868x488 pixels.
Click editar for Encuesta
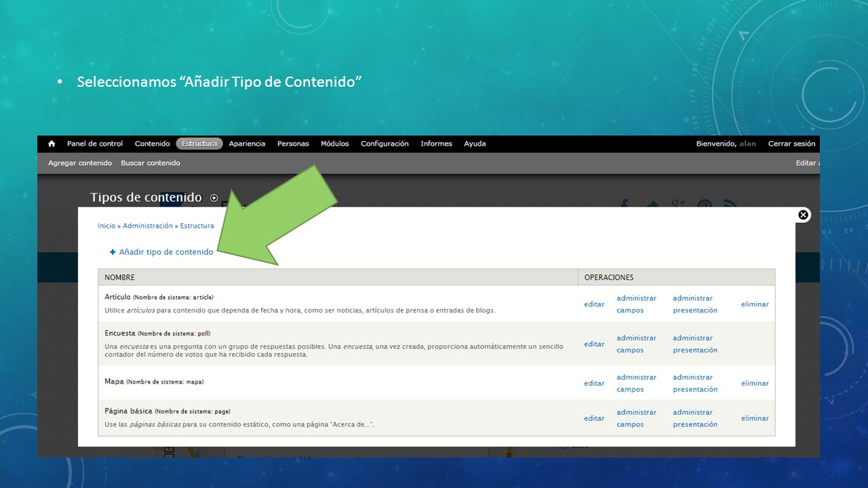[594, 344]
